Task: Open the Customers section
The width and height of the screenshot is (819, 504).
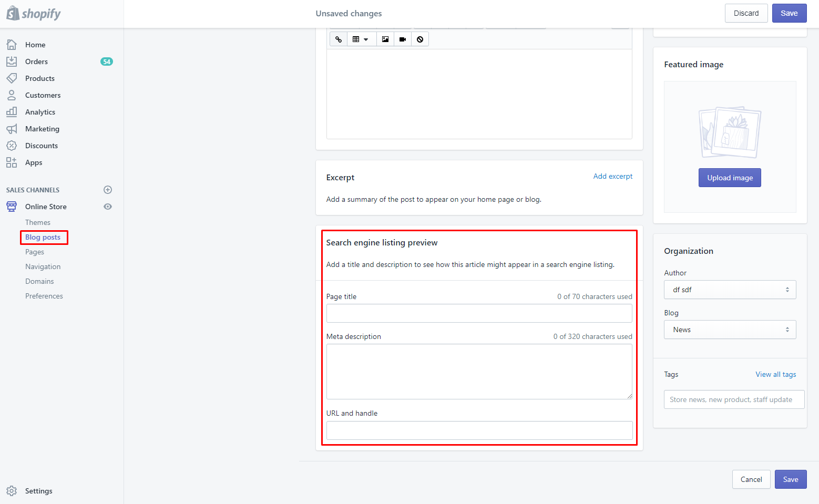Action: pyautogui.click(x=43, y=95)
